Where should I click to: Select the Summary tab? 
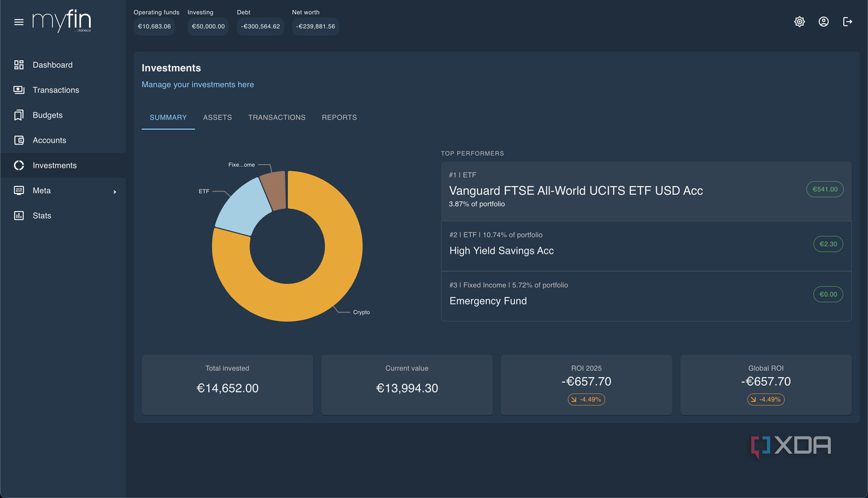pos(168,117)
